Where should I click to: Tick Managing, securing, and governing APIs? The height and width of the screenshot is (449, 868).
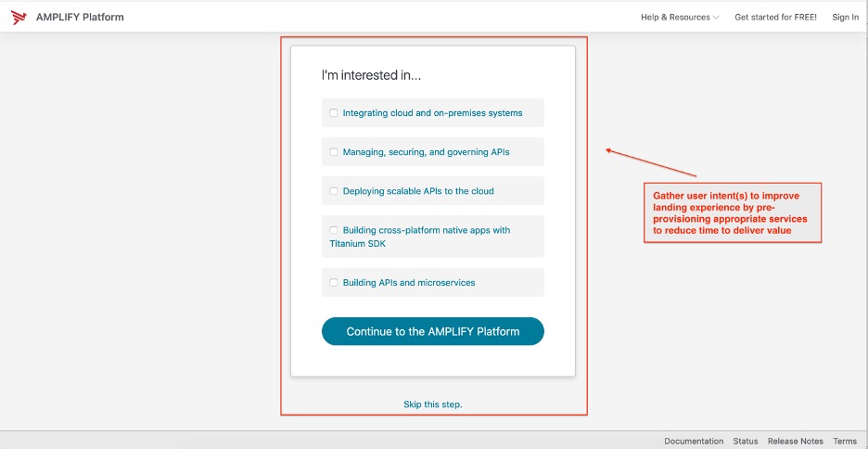point(334,152)
